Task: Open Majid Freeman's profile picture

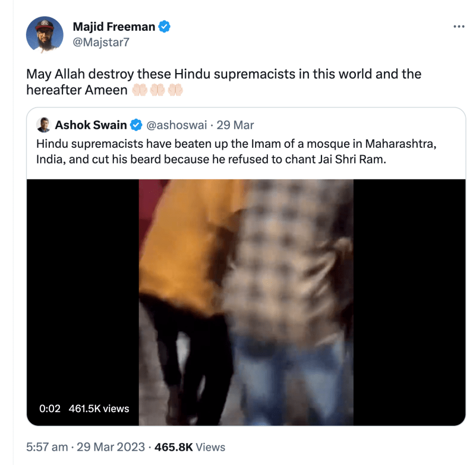Action: (44, 34)
